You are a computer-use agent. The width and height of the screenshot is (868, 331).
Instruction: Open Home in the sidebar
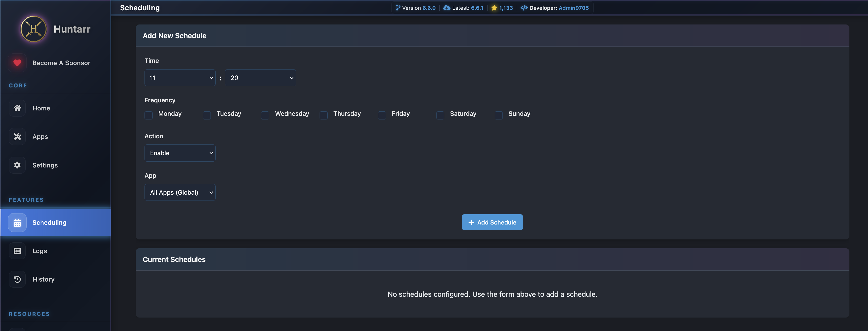pos(56,108)
